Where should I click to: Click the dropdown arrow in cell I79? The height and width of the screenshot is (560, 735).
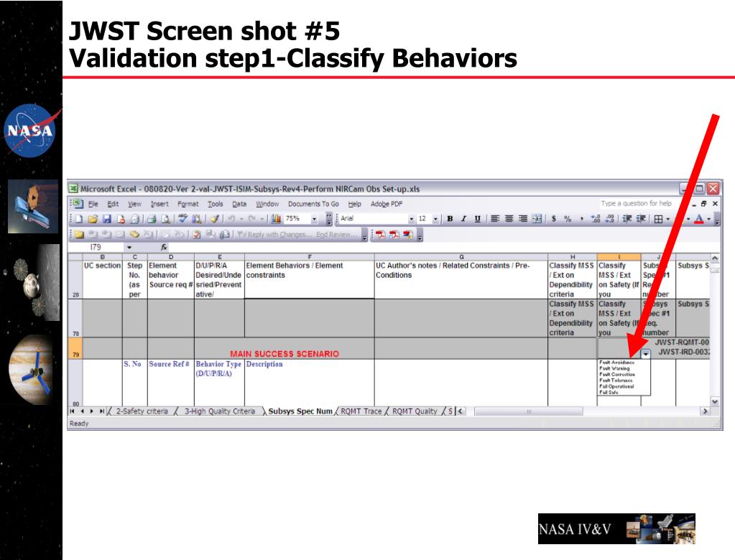click(645, 354)
